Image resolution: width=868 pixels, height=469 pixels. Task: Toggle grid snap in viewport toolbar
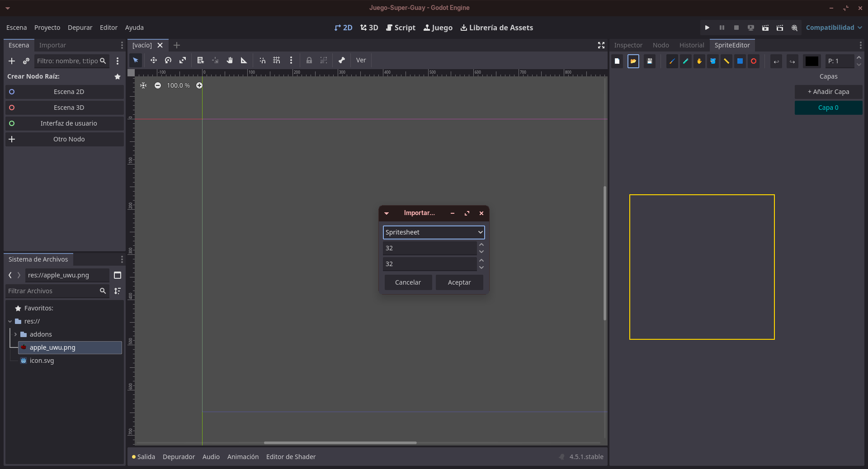(277, 60)
